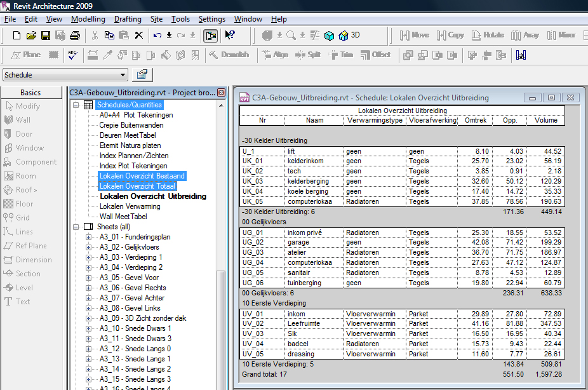Viewport: 588px width, 390px height.
Task: Click the Plane tool
Action: pos(25,55)
